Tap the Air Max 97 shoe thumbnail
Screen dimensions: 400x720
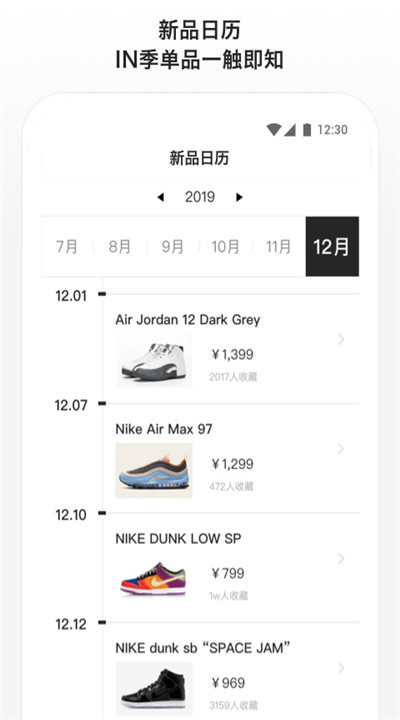click(x=154, y=471)
